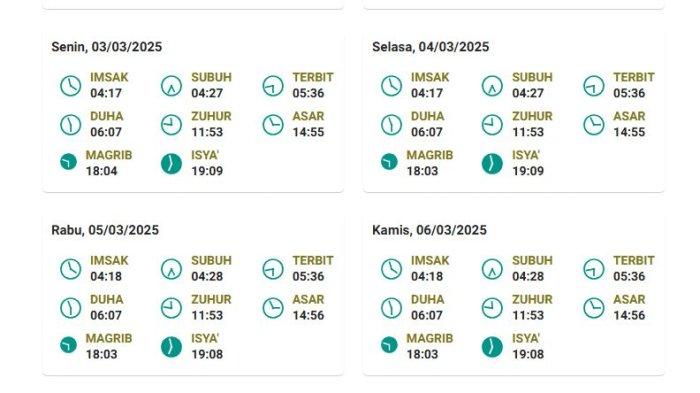The width and height of the screenshot is (700, 393).
Task: Click the Isya' 19:08 time in Rabu card
Action: coord(207,354)
